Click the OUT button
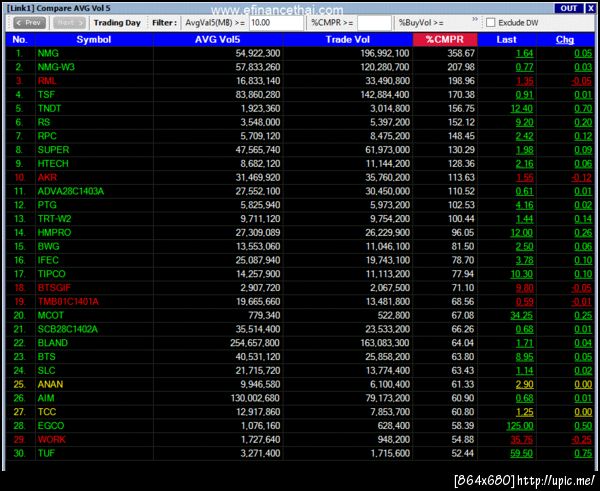 click(569, 8)
